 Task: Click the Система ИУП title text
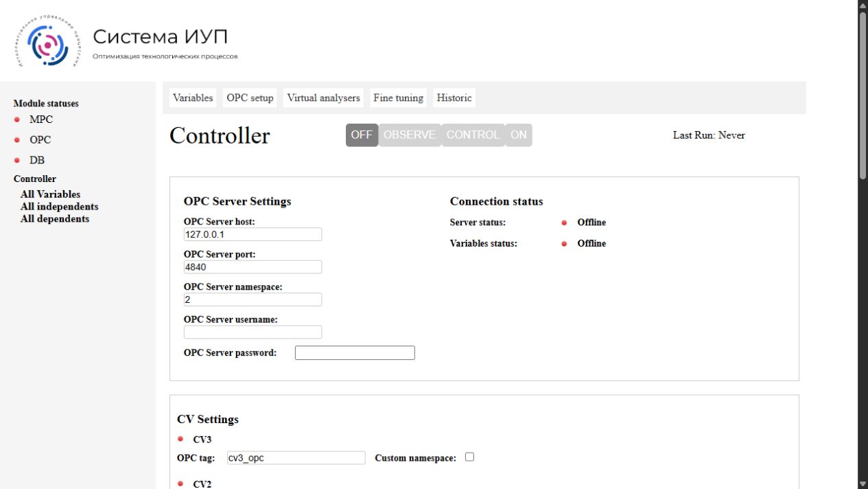(x=159, y=36)
